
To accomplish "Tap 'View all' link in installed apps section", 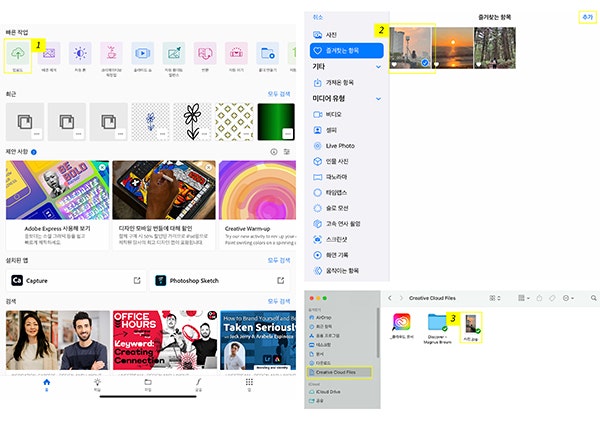I will 279,260.
